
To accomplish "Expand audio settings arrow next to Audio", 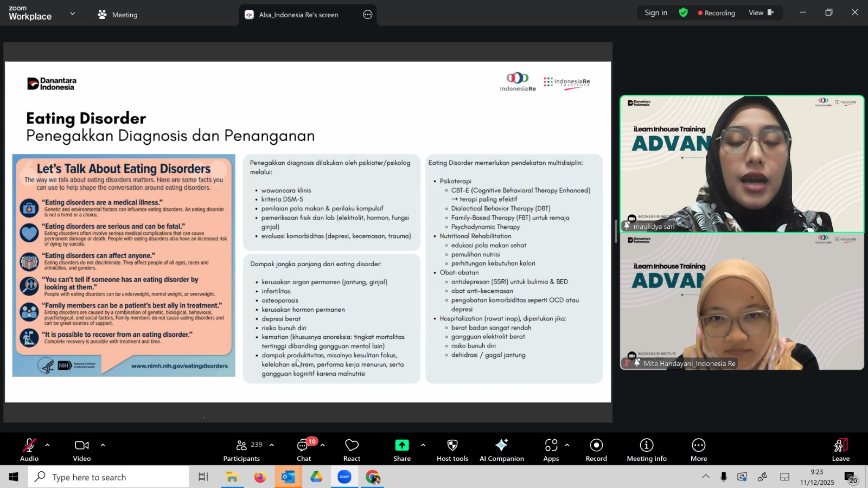I will pos(48,445).
